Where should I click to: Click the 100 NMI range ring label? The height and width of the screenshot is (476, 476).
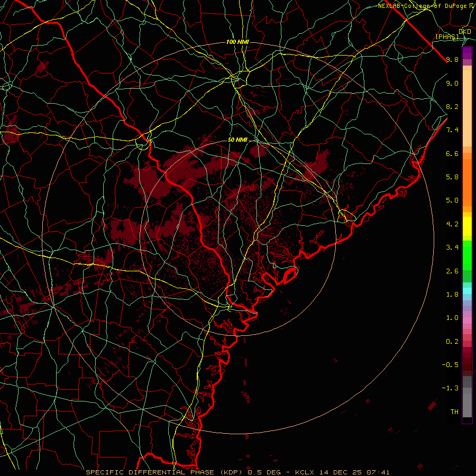click(x=237, y=42)
